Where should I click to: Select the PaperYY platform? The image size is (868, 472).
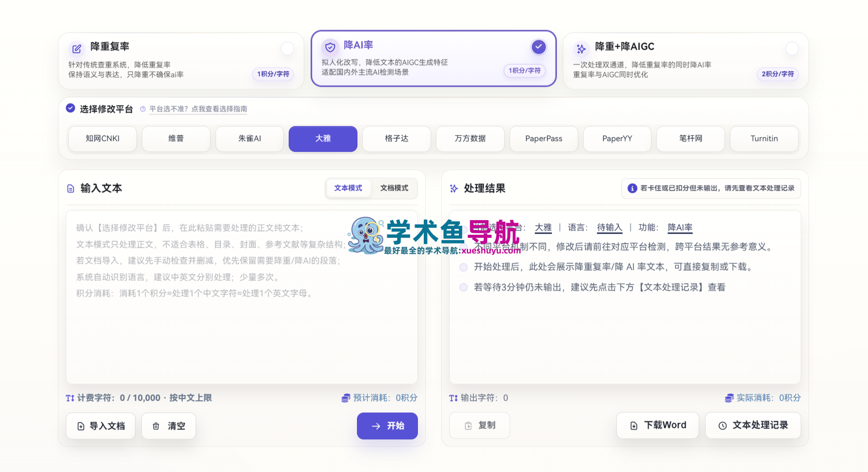pos(617,139)
